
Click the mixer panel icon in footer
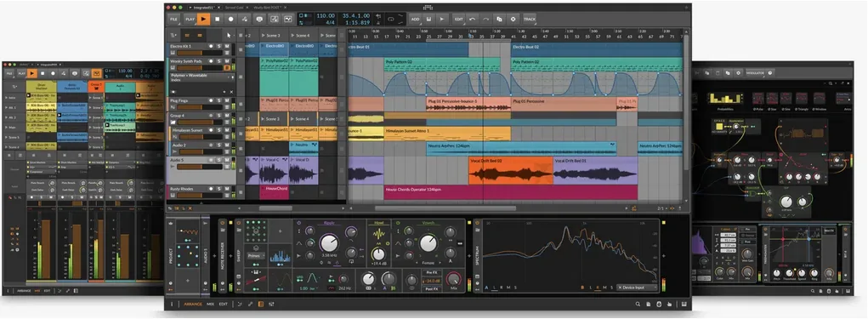(271, 304)
